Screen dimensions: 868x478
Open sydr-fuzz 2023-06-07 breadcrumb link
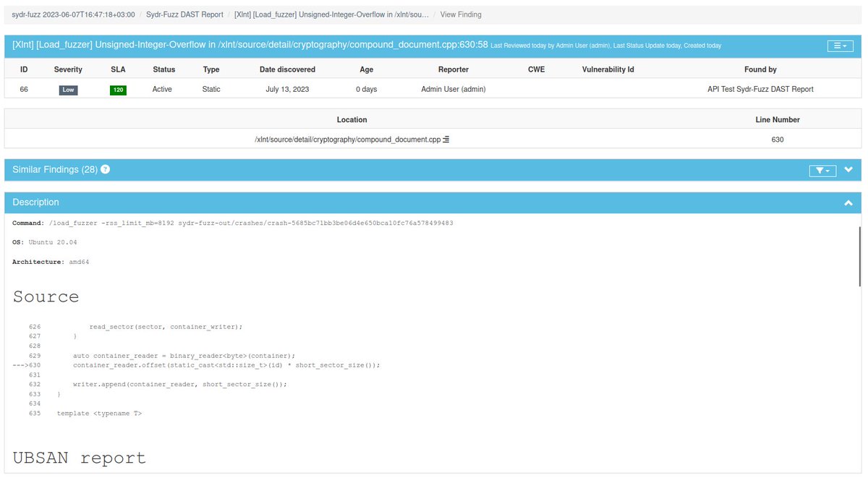(x=73, y=14)
